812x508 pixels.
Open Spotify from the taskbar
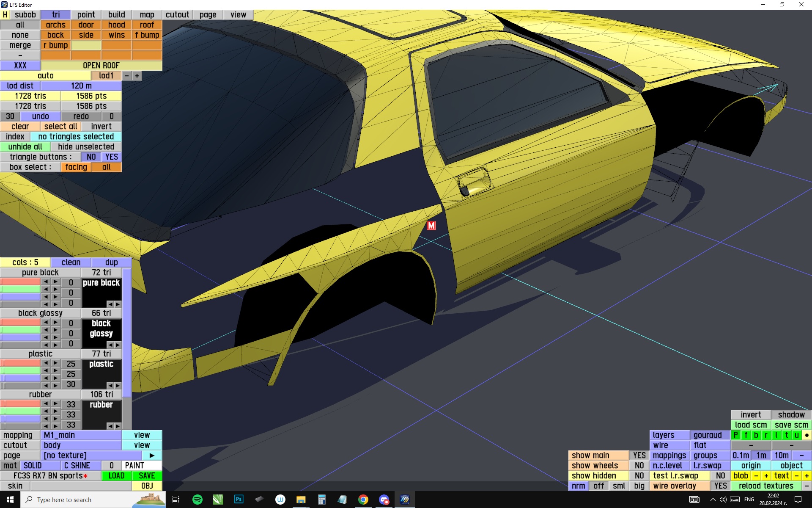click(197, 500)
